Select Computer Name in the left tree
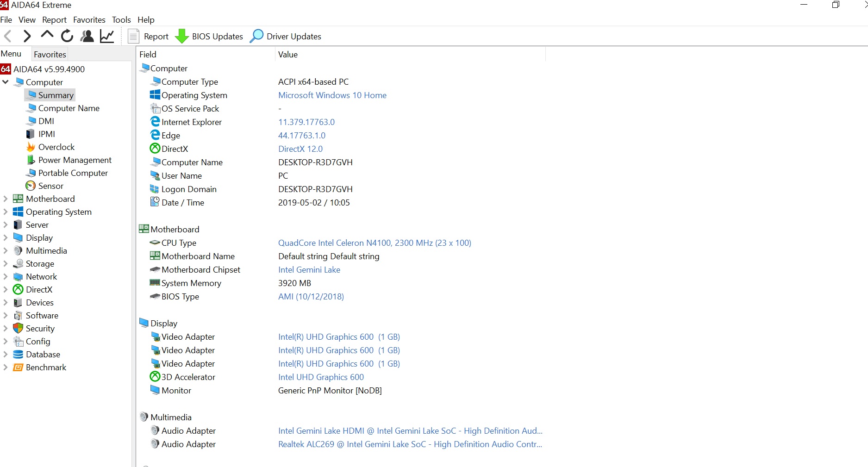Image resolution: width=868 pixels, height=467 pixels. click(69, 108)
